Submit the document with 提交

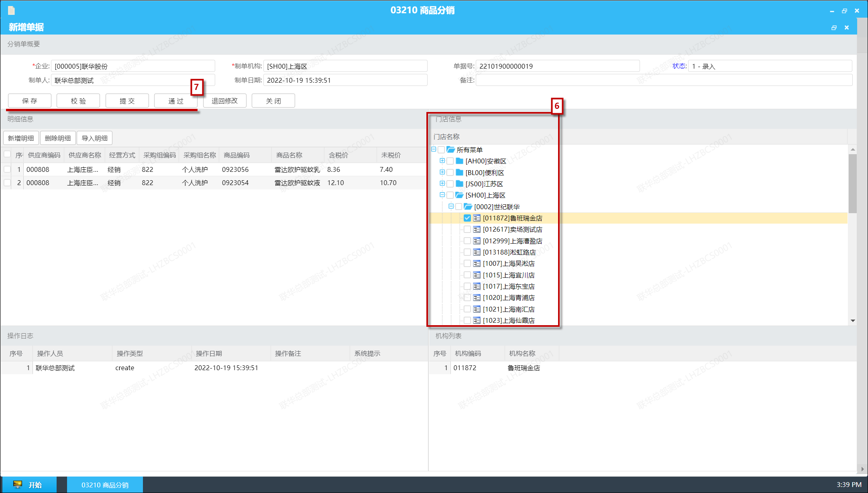point(127,101)
